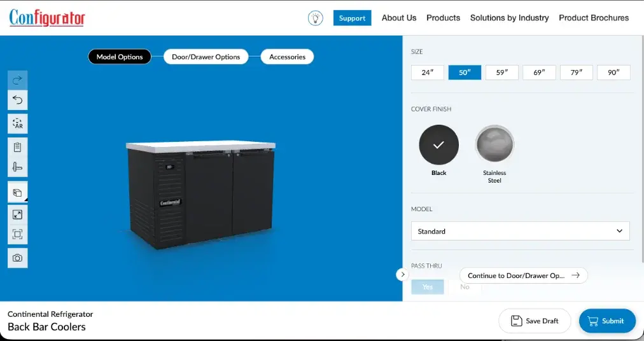Viewport: 644px width, 341px height.
Task: Click the lightbulb tips icon
Action: 316,18
